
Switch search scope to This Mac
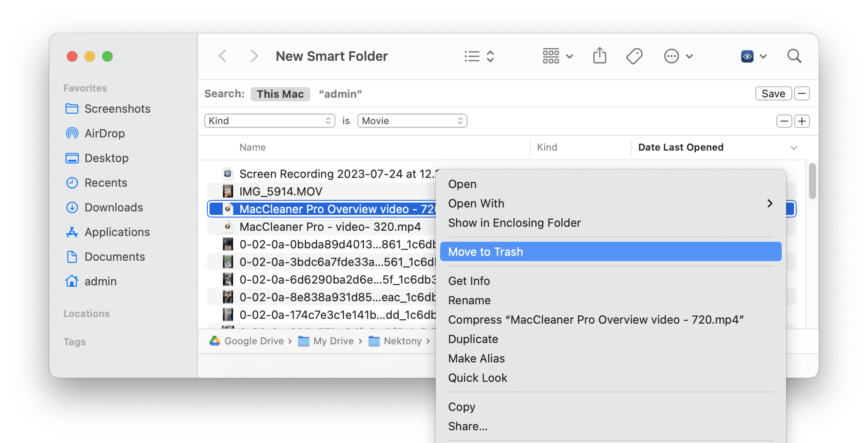tap(280, 94)
